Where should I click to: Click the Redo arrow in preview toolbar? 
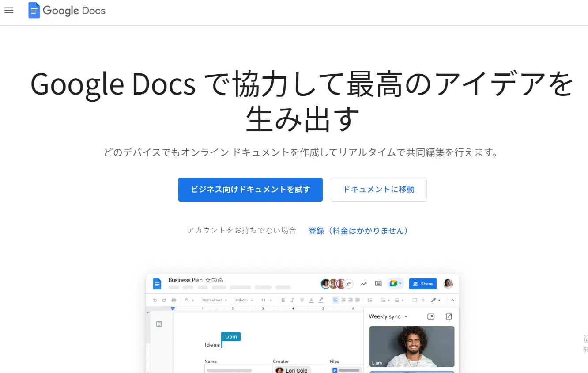(x=164, y=300)
